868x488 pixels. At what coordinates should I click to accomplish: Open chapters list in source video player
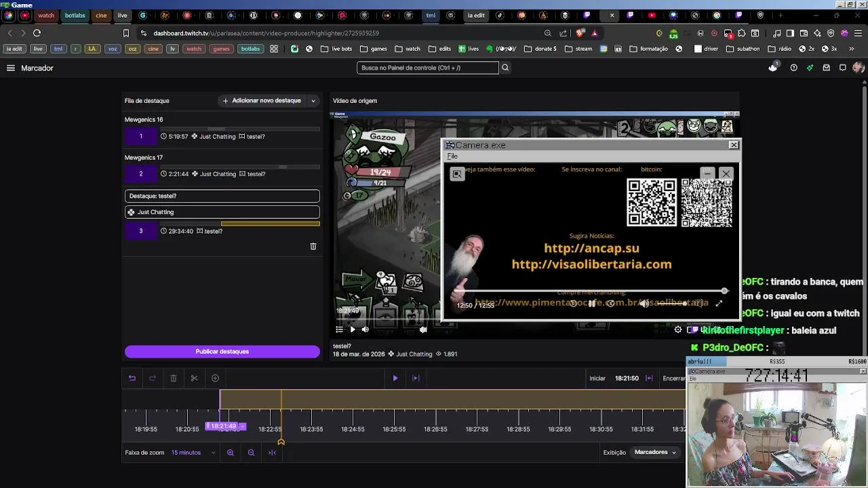pos(340,329)
